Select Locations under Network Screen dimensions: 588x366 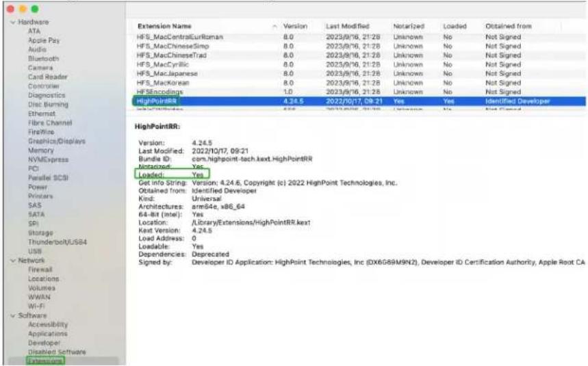point(44,279)
